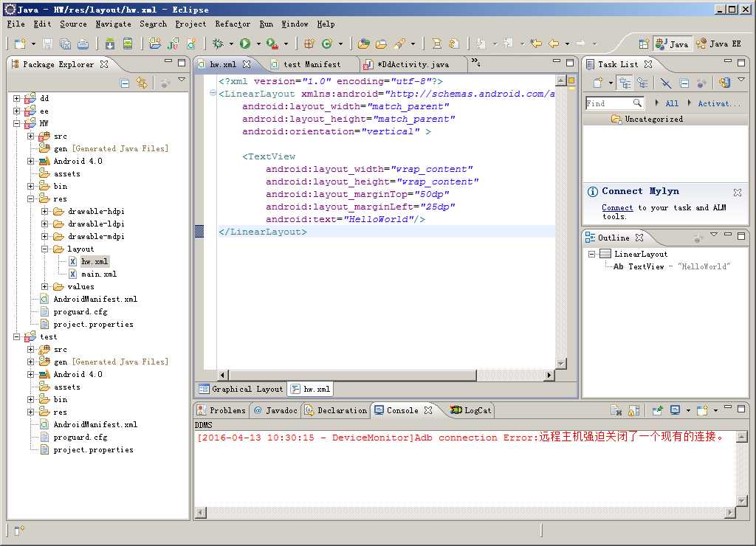Screen dimensions: 756x546
Task: Open the Navigate menu
Action: tap(113, 24)
